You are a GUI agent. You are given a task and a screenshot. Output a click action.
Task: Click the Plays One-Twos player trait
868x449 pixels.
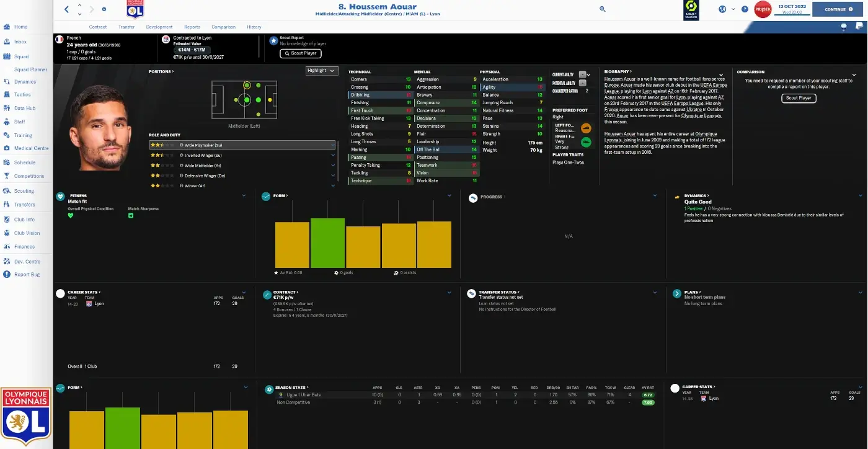(x=567, y=162)
